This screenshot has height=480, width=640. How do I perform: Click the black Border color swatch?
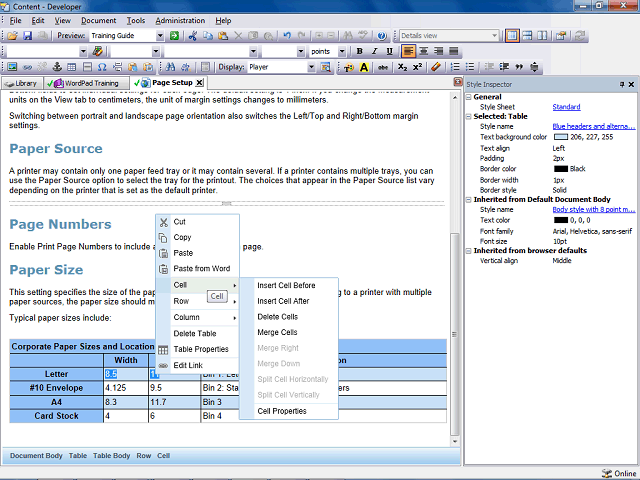click(561, 169)
